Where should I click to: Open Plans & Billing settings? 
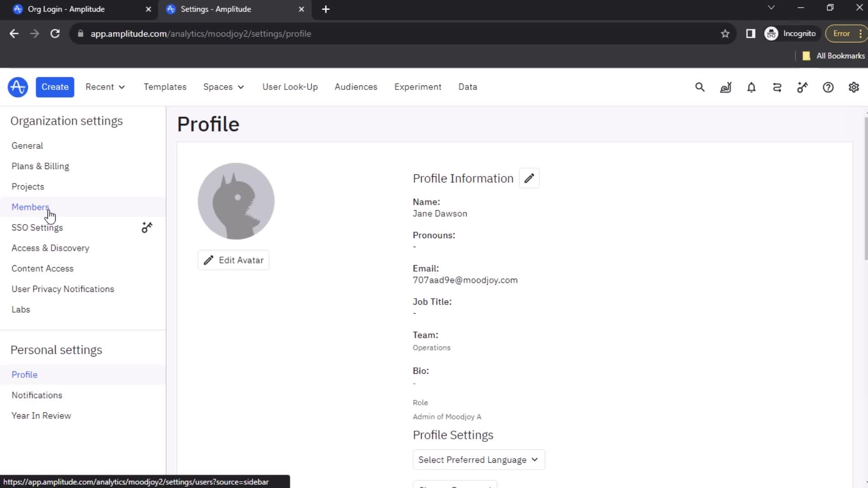pyautogui.click(x=83, y=166)
